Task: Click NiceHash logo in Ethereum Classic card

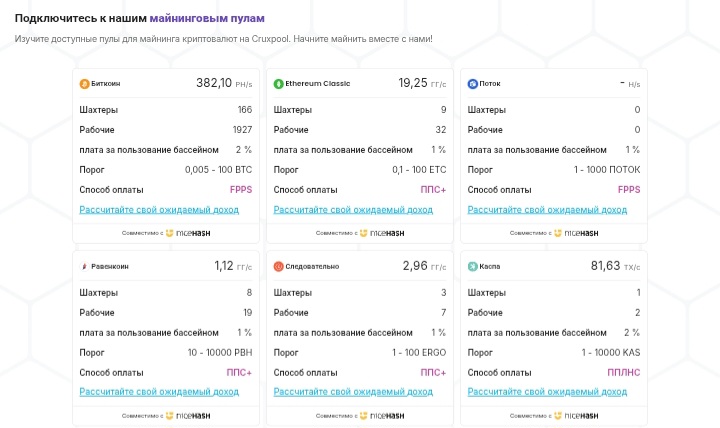Action: pyautogui.click(x=382, y=233)
